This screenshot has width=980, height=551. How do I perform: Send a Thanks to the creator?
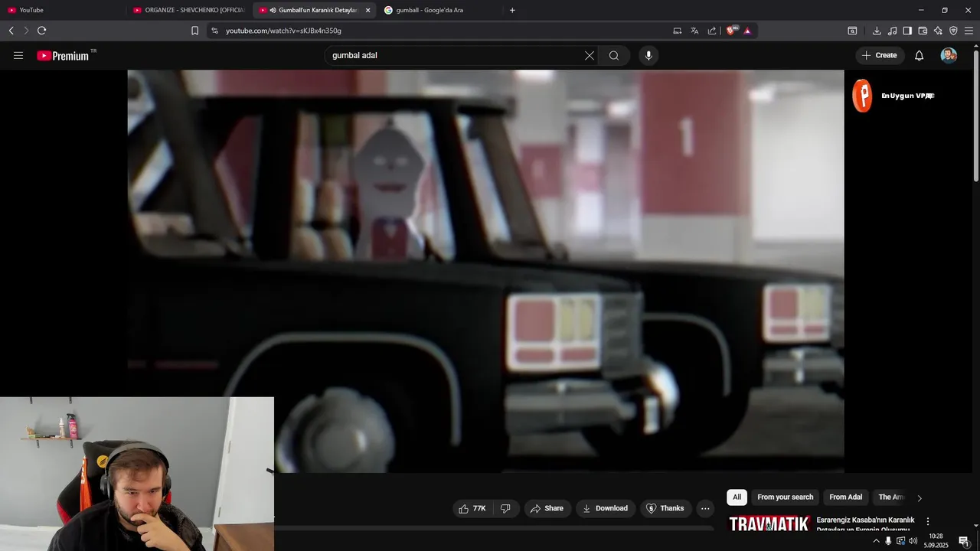tap(665, 508)
